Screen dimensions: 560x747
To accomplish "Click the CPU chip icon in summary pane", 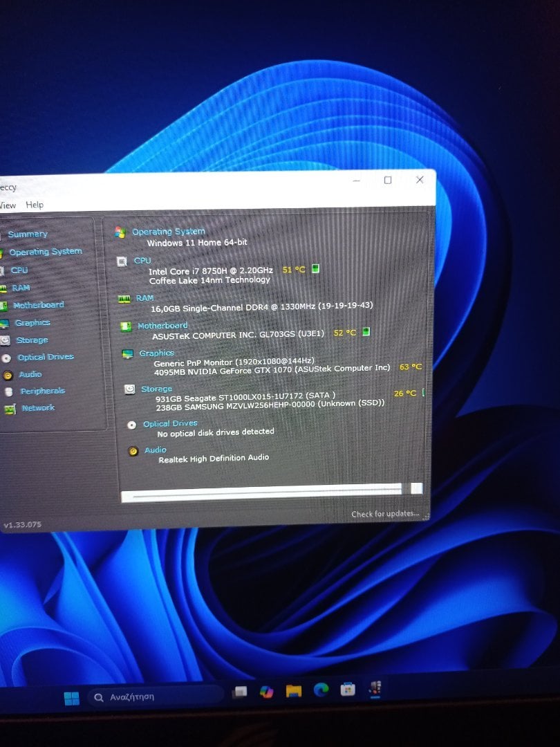I will coord(122,261).
